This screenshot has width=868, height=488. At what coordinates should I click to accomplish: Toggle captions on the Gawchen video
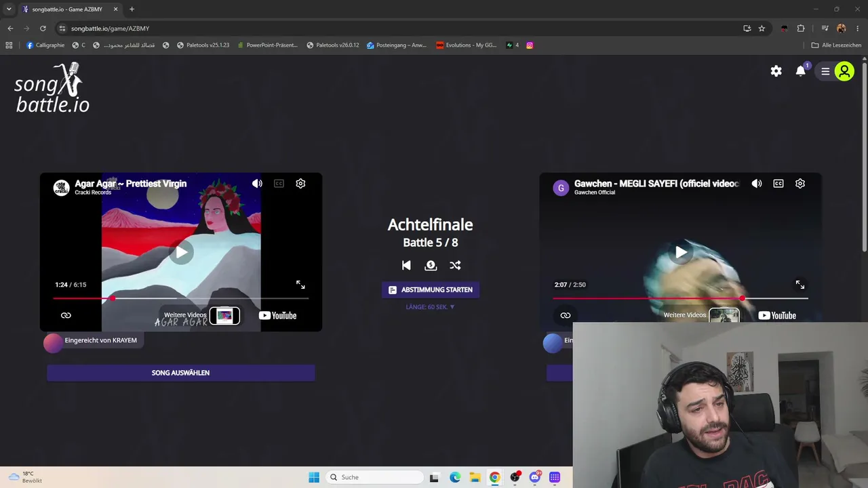pyautogui.click(x=778, y=184)
